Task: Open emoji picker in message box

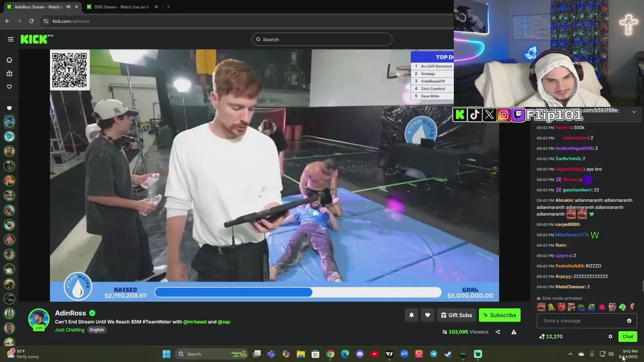Action: (629, 321)
